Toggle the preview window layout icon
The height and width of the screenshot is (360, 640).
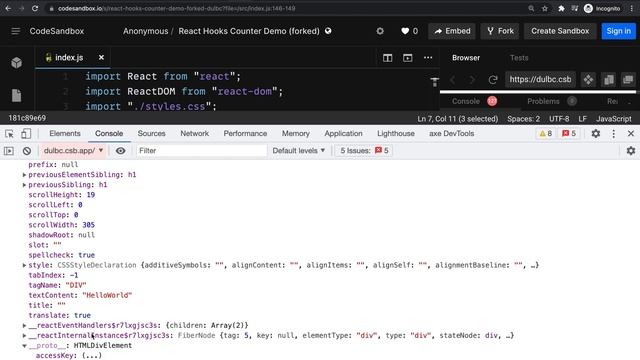(407, 58)
